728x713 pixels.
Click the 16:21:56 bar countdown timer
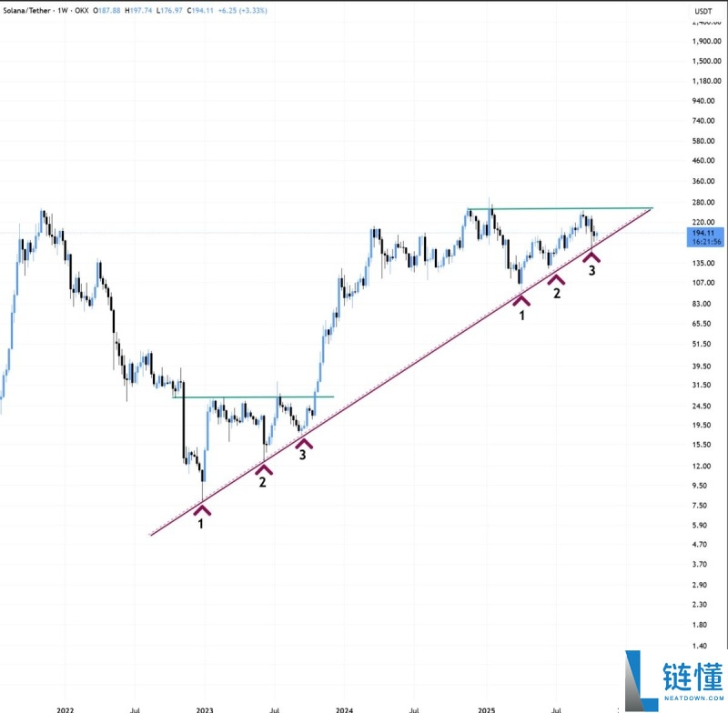(x=706, y=242)
